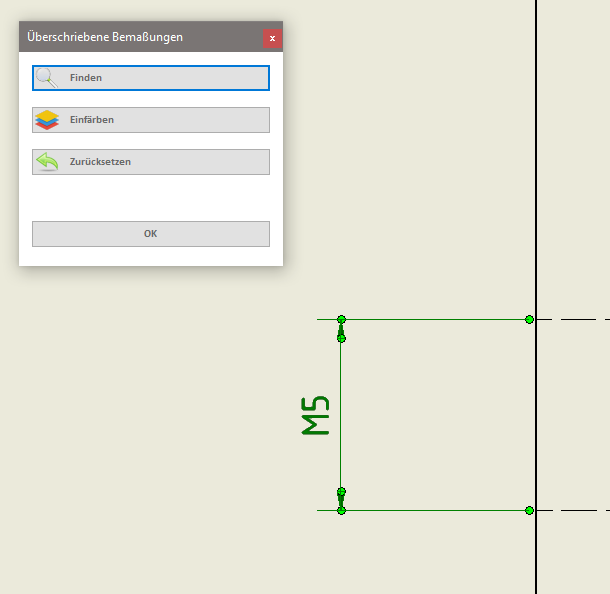
Task: Select the top-right green grip point
Action: coord(529,320)
